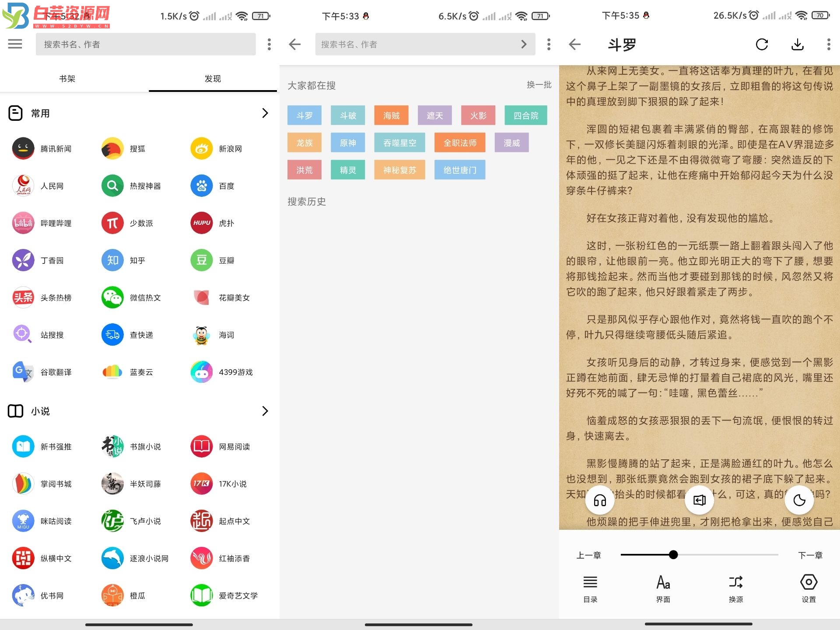Open Baidu (百度) icon
This screenshot has width=840, height=630.
click(202, 186)
